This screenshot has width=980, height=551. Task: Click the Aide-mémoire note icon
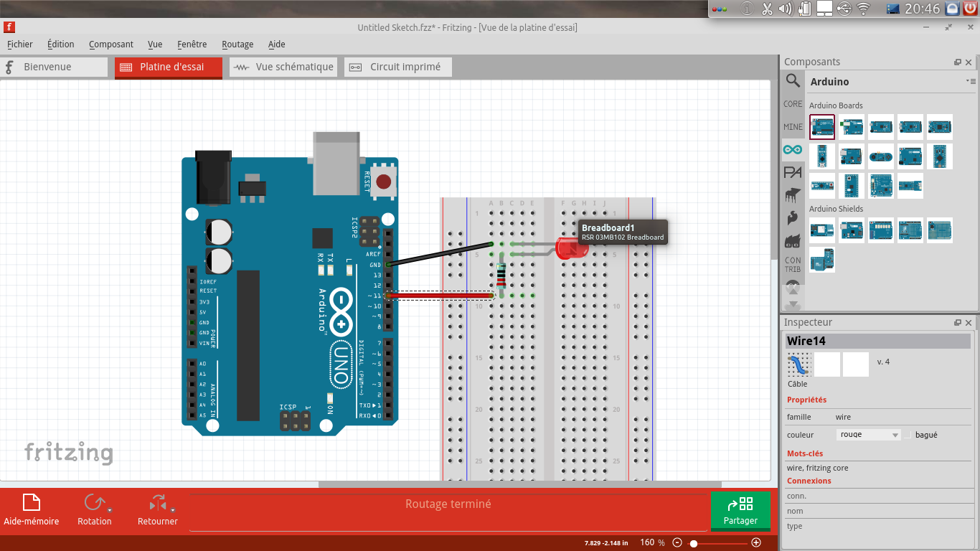(32, 503)
